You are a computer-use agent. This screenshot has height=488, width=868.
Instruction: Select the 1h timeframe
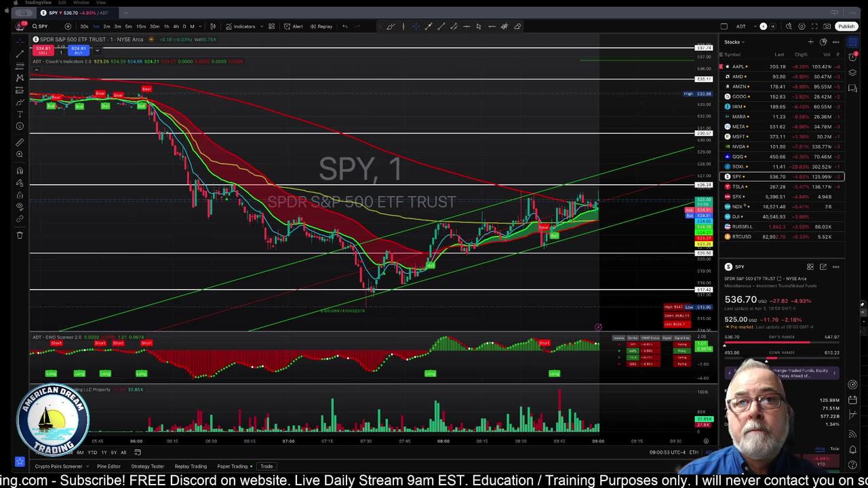click(167, 26)
